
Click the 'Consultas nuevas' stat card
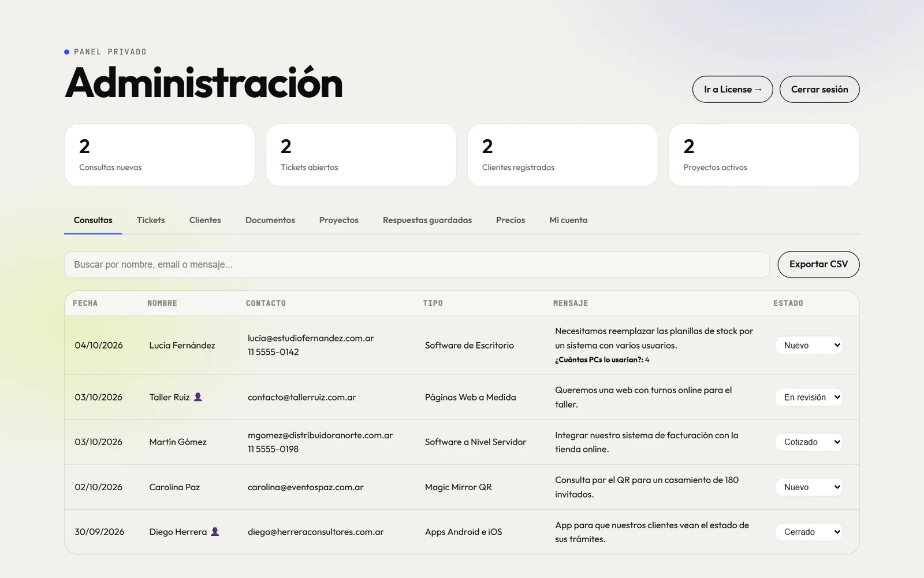[x=160, y=155]
